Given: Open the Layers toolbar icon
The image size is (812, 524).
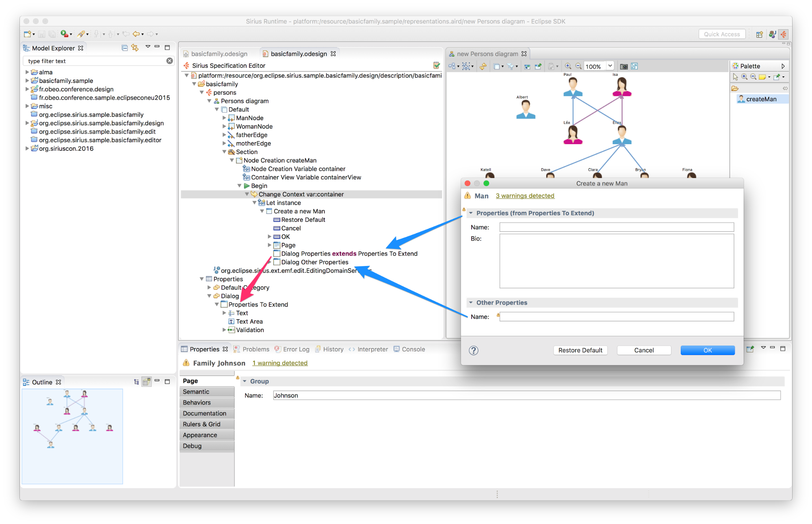Looking at the screenshot, I should [x=496, y=66].
